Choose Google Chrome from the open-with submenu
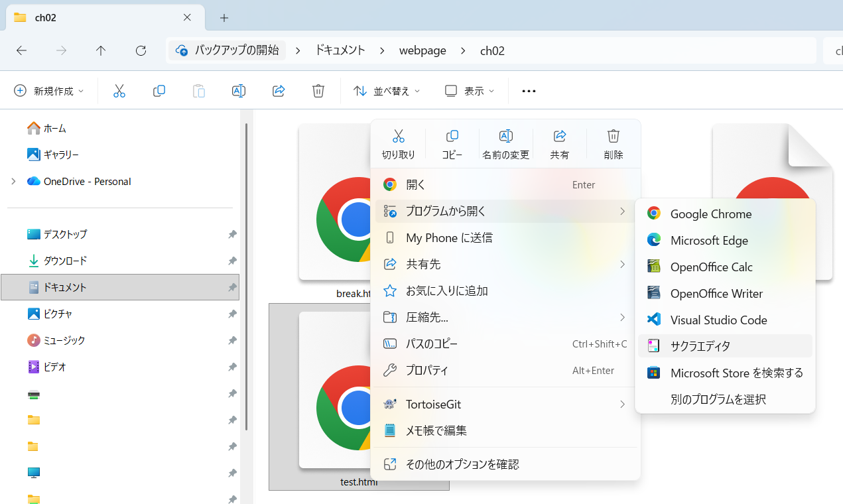Screen dimensions: 843x504 pos(710,214)
